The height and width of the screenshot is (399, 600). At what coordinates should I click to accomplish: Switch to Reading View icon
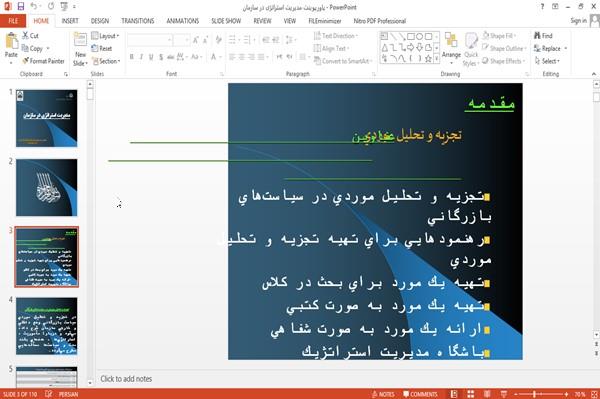point(487,394)
